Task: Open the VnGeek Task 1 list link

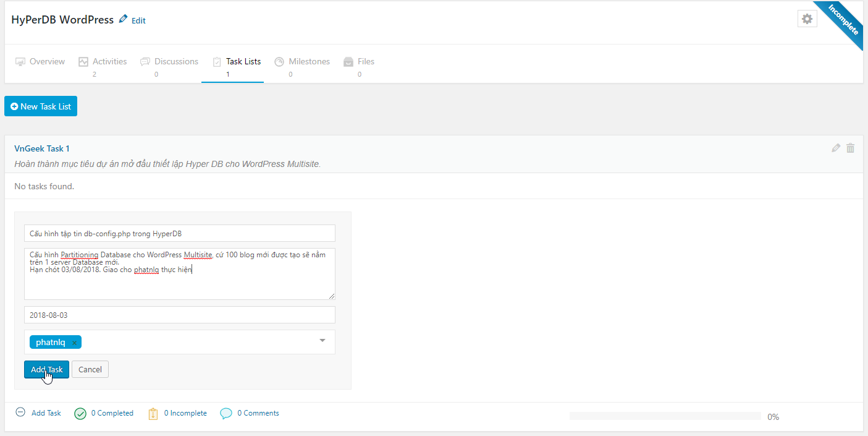Action: (42, 148)
